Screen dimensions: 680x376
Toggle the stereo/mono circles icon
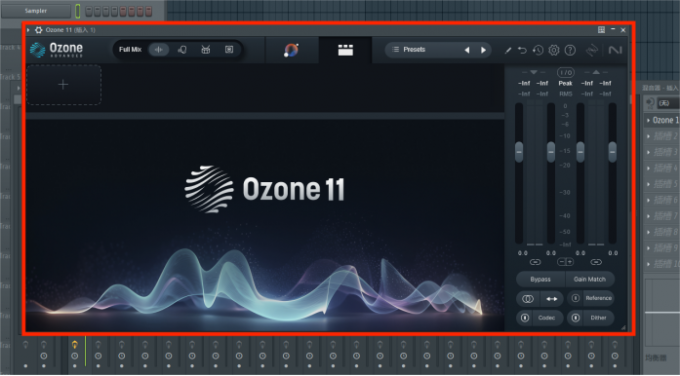point(528,299)
